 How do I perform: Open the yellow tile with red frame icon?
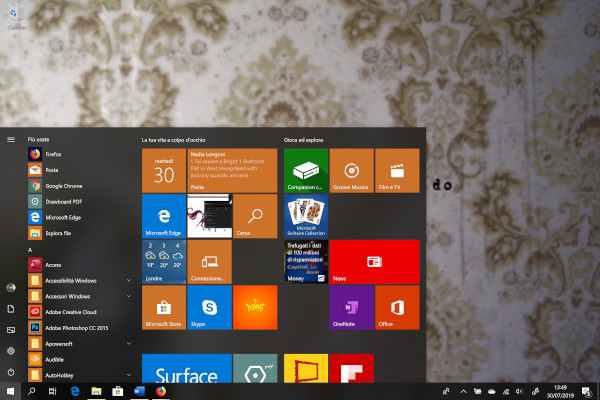point(306,368)
